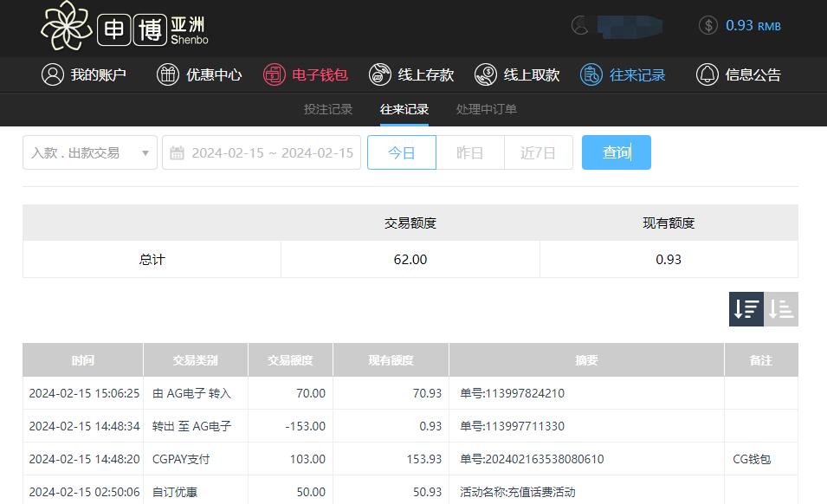Open 信息公告 bell icon
827x504 pixels.
click(707, 74)
